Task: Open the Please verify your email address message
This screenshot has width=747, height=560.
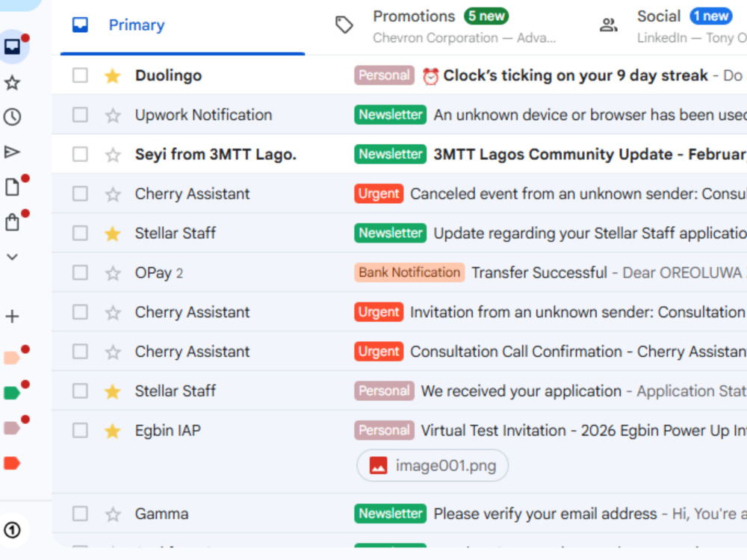Action: coord(545,514)
